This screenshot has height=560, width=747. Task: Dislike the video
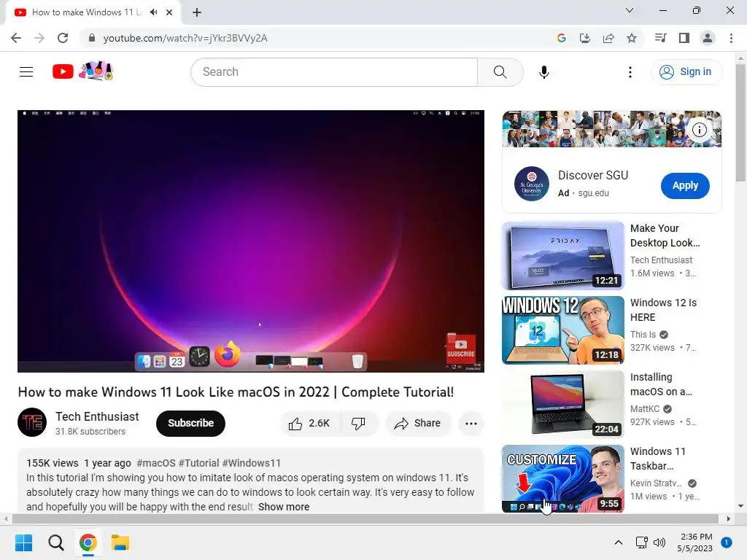pos(358,424)
